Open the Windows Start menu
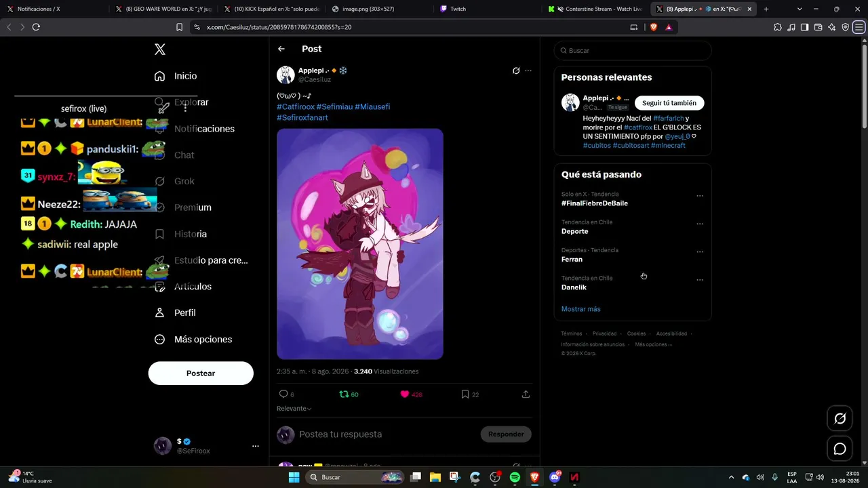Image resolution: width=868 pixels, height=488 pixels. [x=294, y=477]
